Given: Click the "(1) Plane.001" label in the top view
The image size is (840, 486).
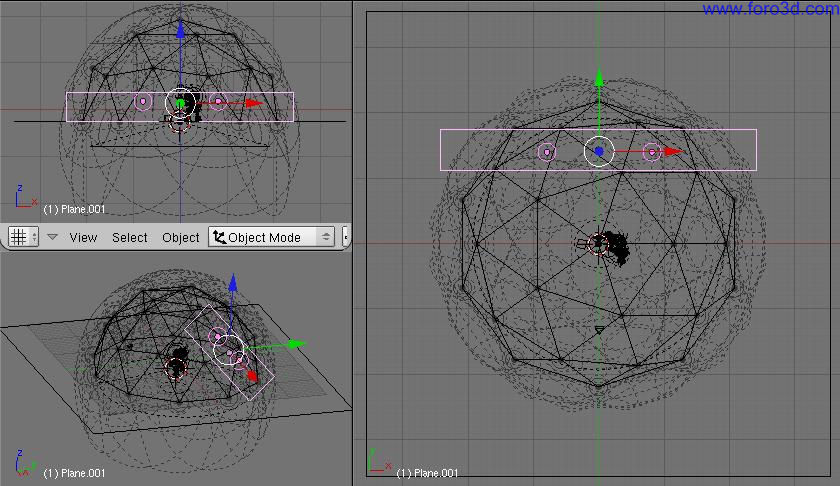Looking at the screenshot, I should tap(428, 473).
